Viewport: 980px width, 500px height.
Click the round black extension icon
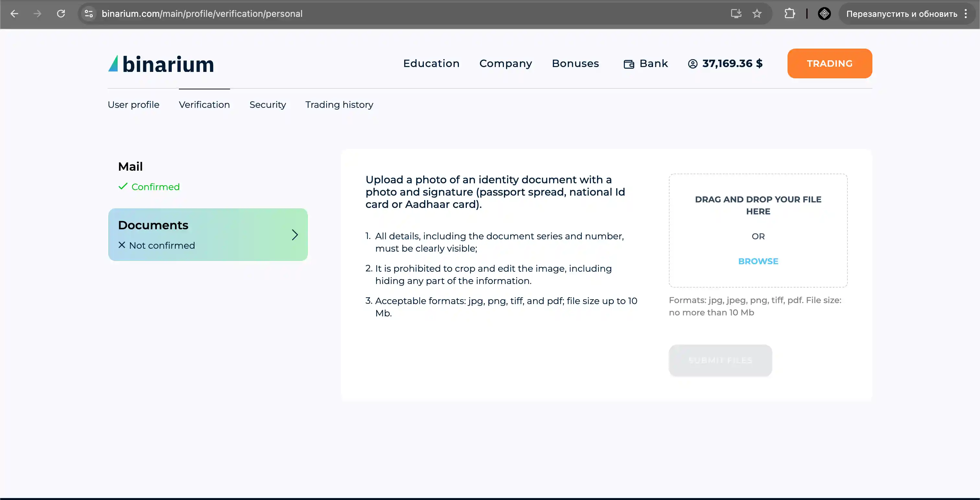(824, 14)
